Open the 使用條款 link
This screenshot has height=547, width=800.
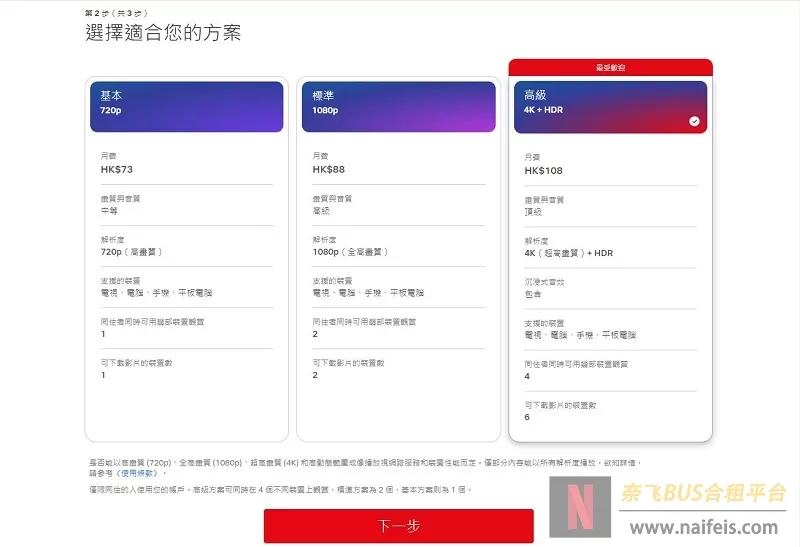[x=137, y=474]
